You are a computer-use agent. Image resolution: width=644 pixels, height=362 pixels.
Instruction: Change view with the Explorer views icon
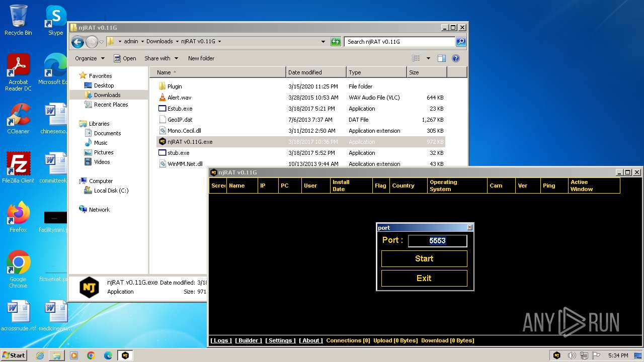coord(416,58)
